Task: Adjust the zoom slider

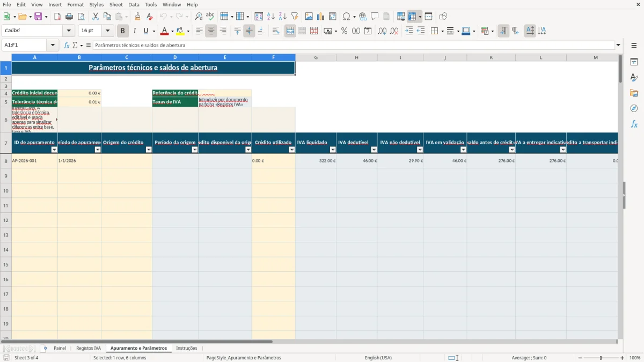Action: click(601, 358)
